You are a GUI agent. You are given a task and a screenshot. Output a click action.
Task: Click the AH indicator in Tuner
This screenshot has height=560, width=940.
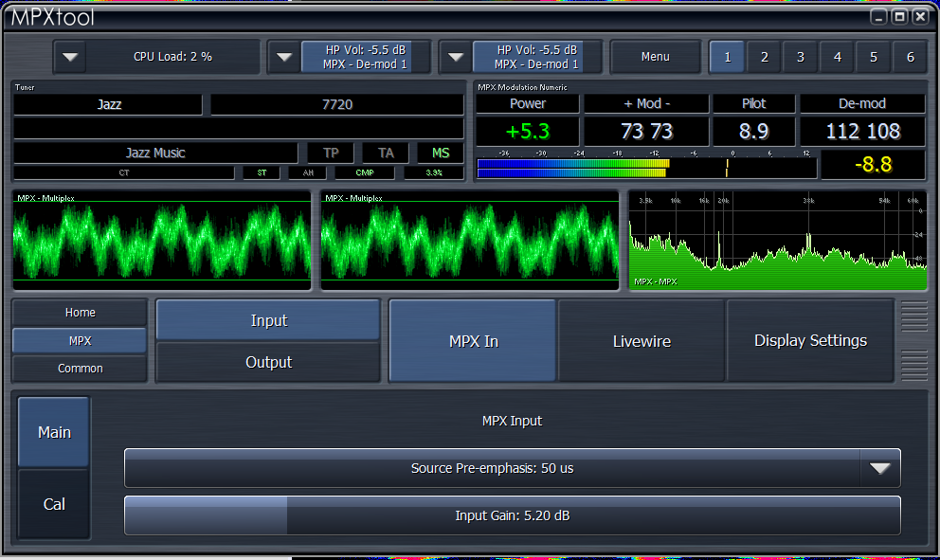pos(308,172)
